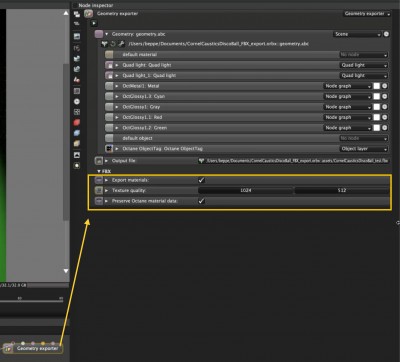
Task: Open the Geometry exporter type dropdown at top right
Action: pyautogui.click(x=367, y=14)
